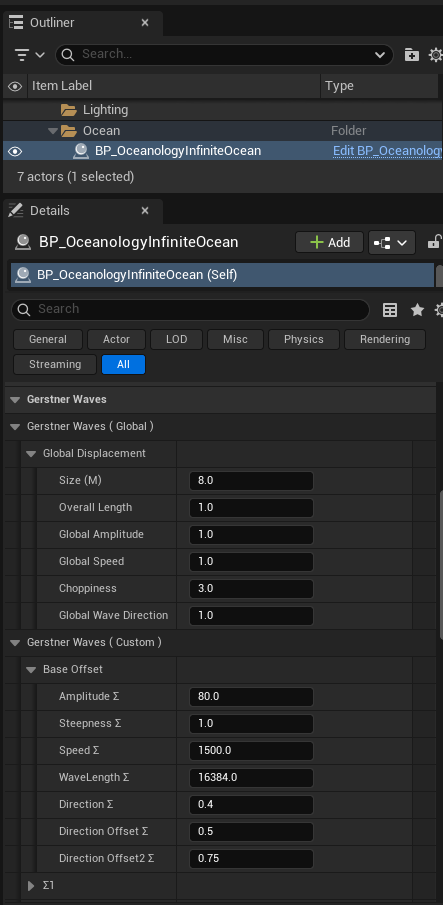The height and width of the screenshot is (905, 443).
Task: Edit the Direction Offset2 Σ value
Action: pos(251,859)
